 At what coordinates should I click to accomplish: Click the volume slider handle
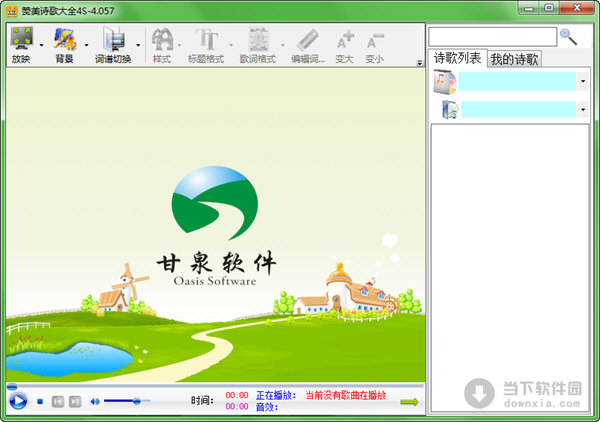(x=137, y=401)
